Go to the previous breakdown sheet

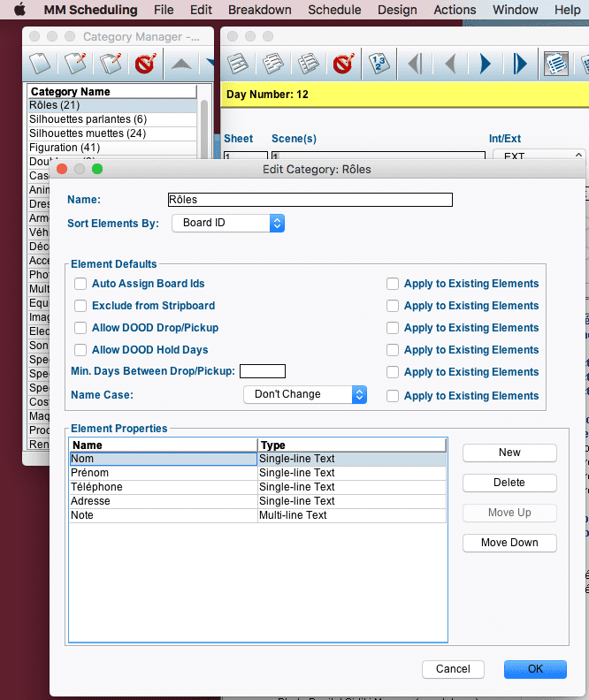pyautogui.click(x=449, y=64)
